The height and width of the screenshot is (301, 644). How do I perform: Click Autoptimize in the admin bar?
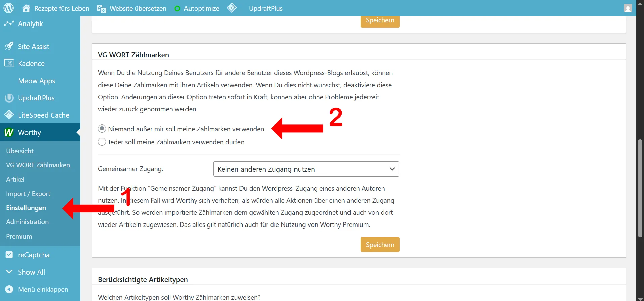coord(202,9)
